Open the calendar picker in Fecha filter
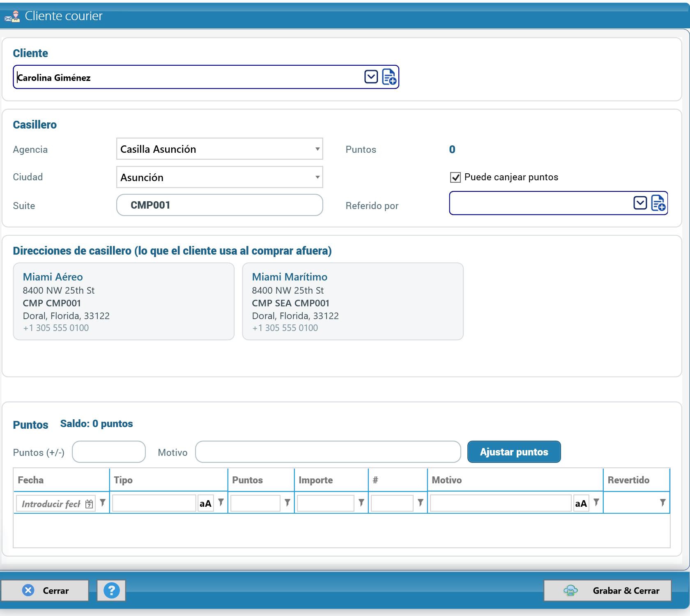 pos(89,503)
